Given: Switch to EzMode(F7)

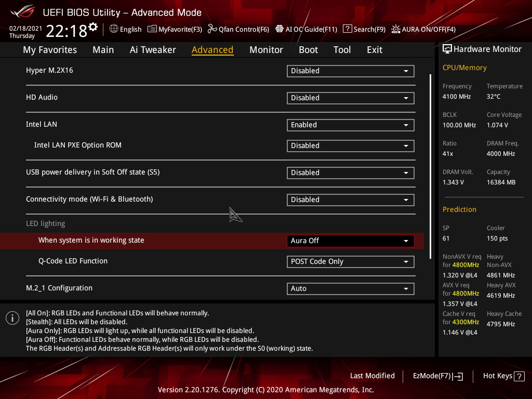Looking at the screenshot, I should (x=437, y=376).
